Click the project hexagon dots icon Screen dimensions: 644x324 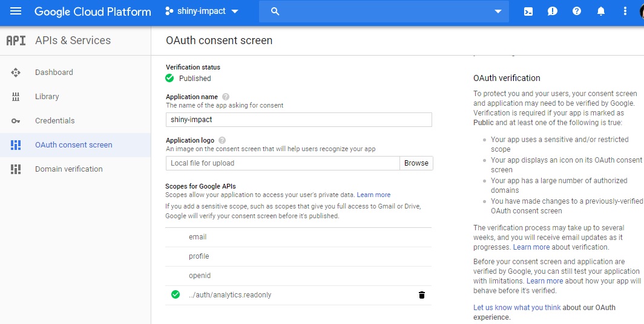(169, 11)
